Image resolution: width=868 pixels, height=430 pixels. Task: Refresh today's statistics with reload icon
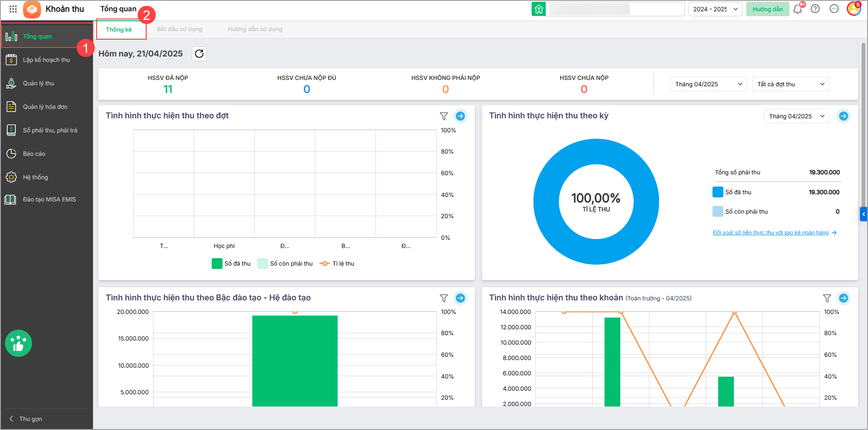(x=199, y=54)
